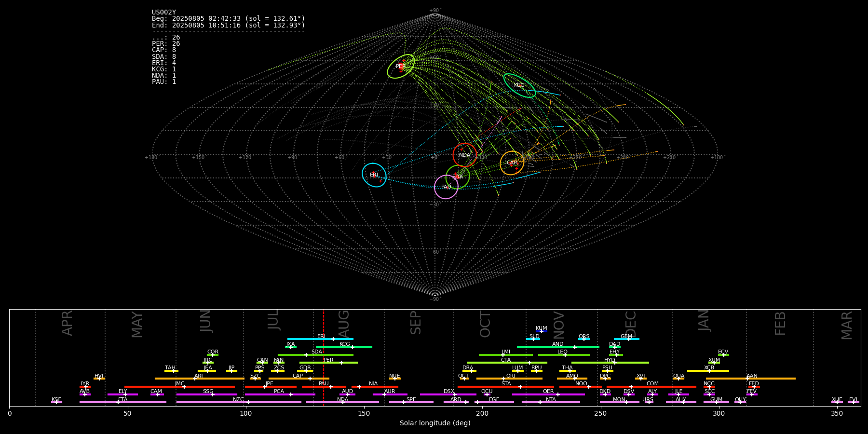Image resolution: width=868 pixels, height=434 pixels.
Task: Click the red JMC timeline bar
Action: click(x=180, y=387)
